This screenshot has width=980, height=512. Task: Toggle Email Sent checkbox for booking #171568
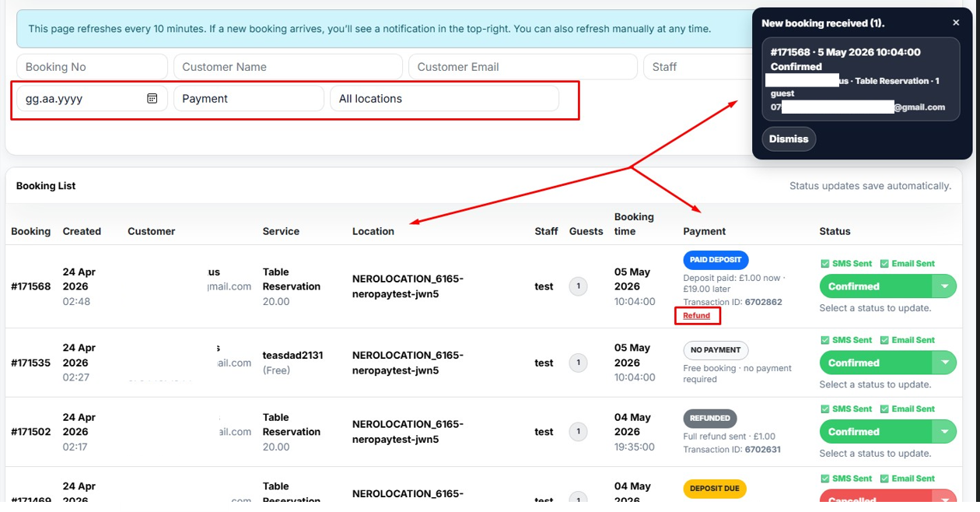point(884,264)
